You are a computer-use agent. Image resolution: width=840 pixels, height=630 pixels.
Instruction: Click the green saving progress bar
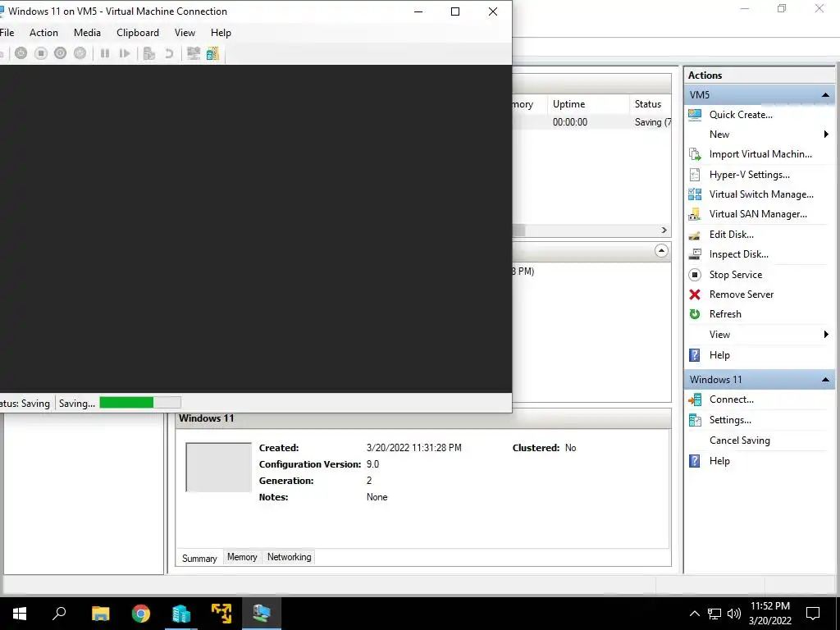tap(126, 402)
